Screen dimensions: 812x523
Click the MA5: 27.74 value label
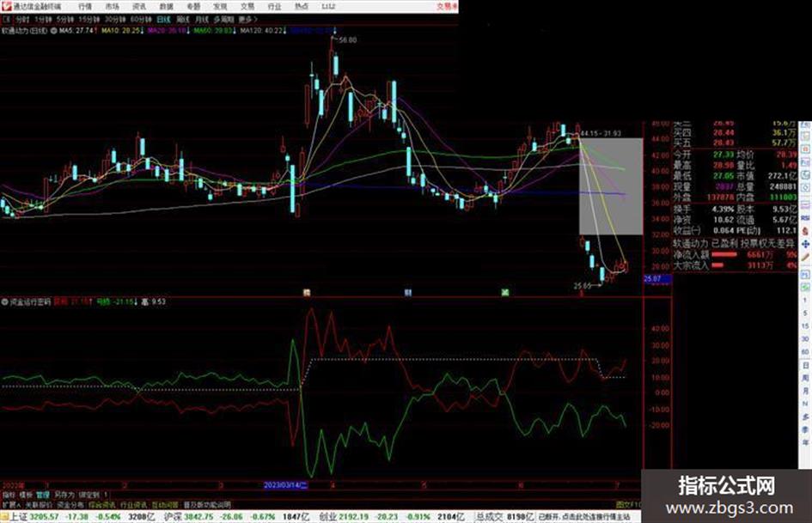click(76, 31)
